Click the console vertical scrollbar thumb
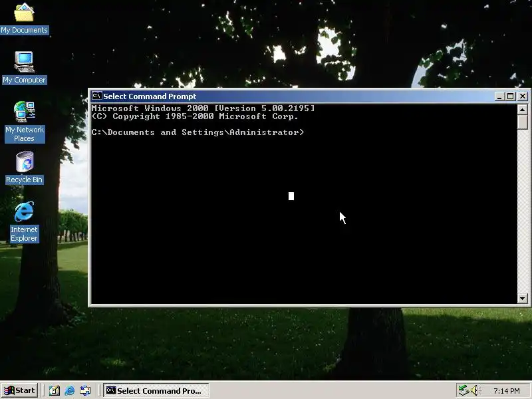This screenshot has height=399, width=532. pyautogui.click(x=523, y=122)
